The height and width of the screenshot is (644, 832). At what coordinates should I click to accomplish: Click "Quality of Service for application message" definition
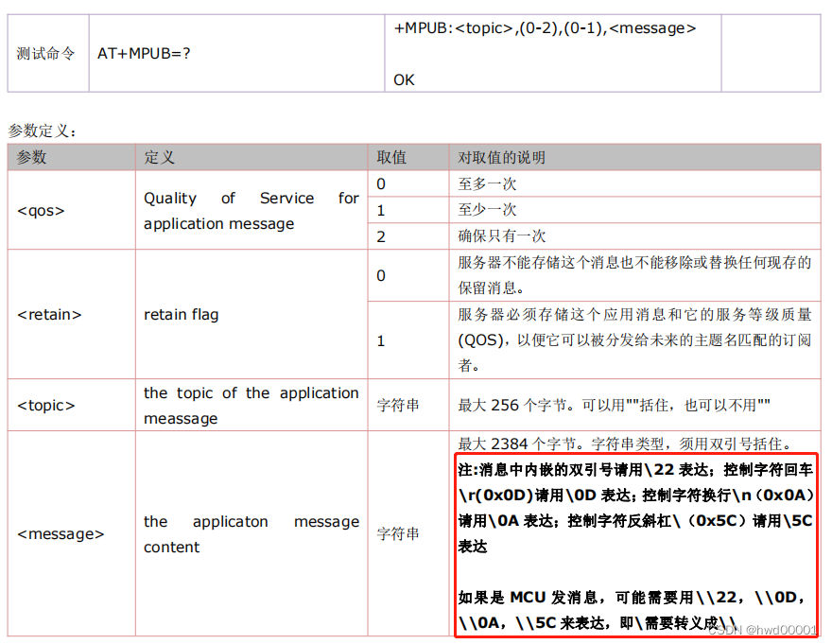point(251,211)
